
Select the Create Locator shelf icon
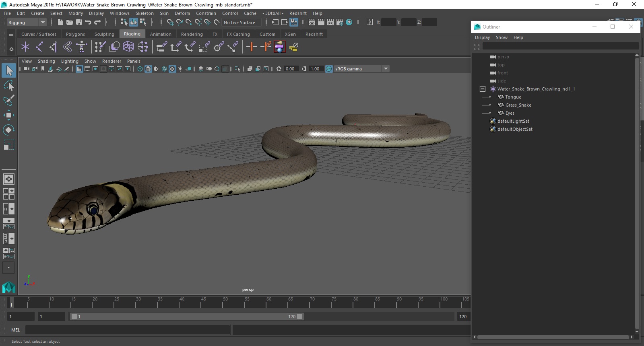pyautogui.click(x=25, y=47)
